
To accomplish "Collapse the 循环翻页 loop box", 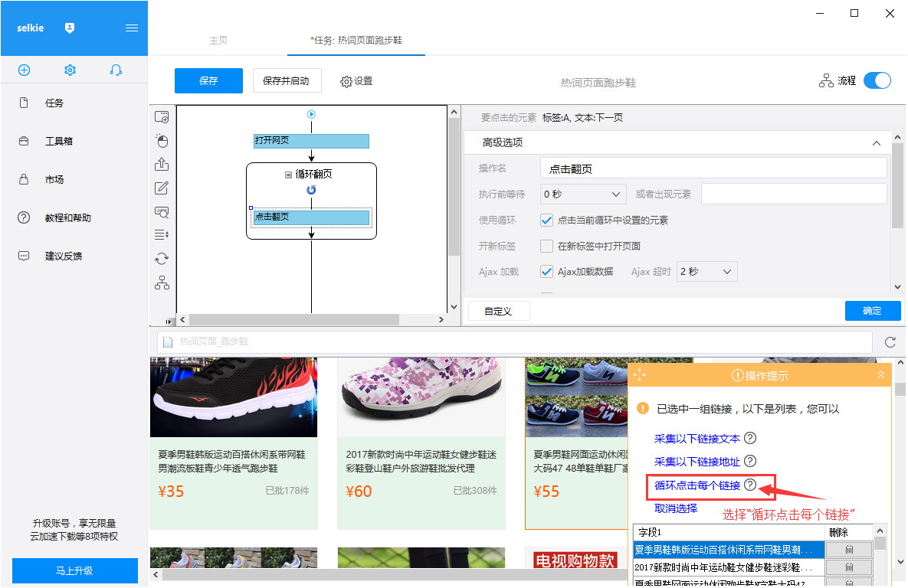I will click(288, 175).
